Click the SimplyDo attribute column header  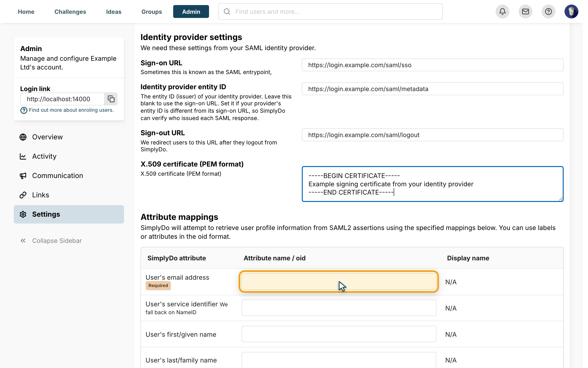pyautogui.click(x=177, y=258)
